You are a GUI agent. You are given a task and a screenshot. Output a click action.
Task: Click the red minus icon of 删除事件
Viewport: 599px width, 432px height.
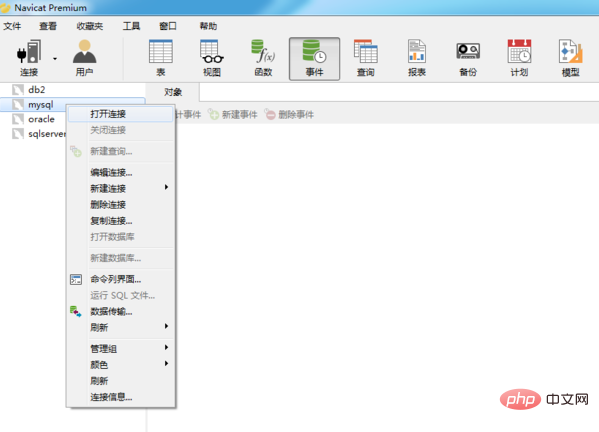(x=270, y=115)
